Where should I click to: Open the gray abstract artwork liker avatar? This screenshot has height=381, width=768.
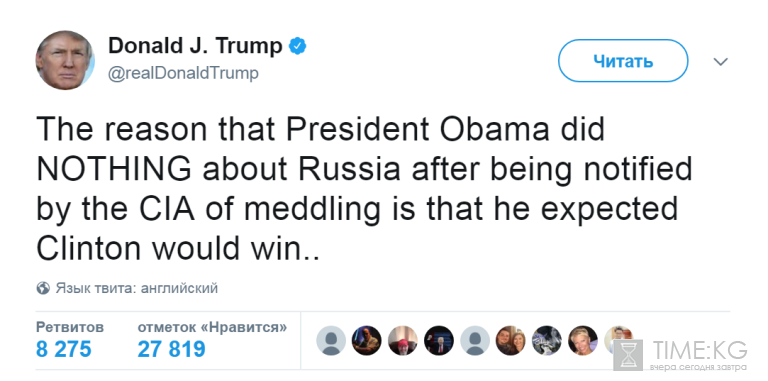pyautogui.click(x=547, y=340)
